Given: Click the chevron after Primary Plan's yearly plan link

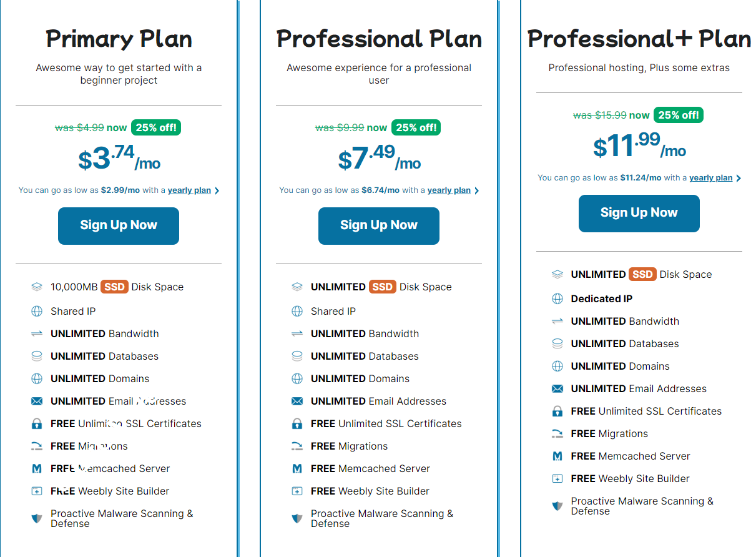Looking at the screenshot, I should 217,190.
